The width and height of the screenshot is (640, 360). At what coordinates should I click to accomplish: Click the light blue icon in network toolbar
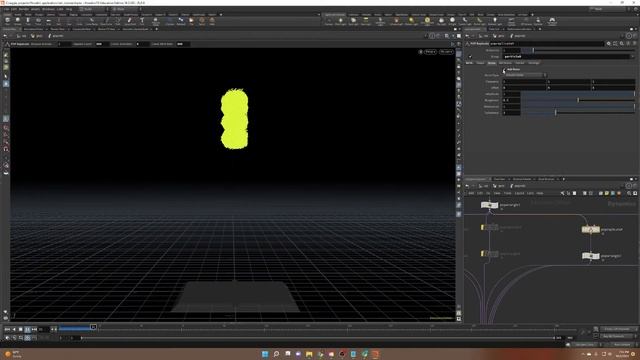click(613, 193)
